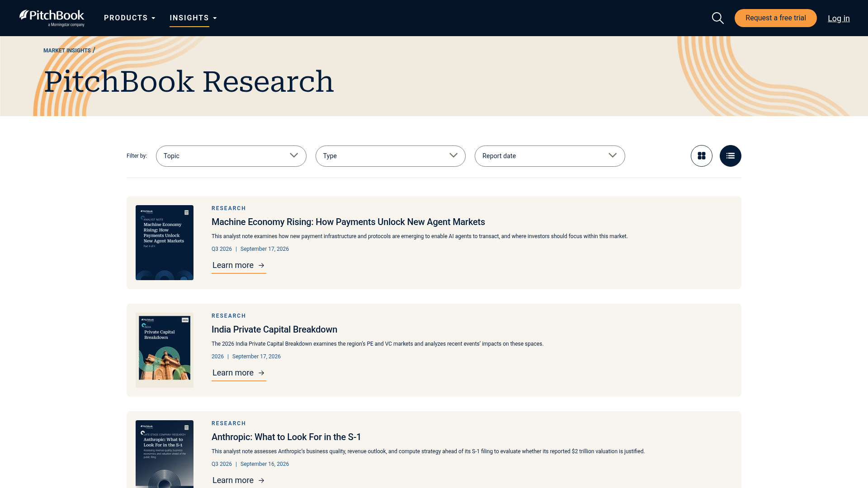Expand the Topic filter dropdown
The height and width of the screenshot is (488, 868).
point(231,156)
